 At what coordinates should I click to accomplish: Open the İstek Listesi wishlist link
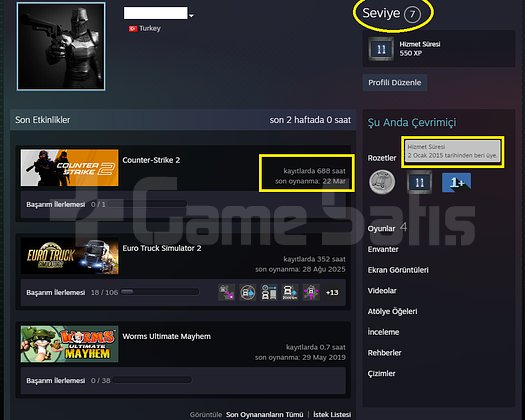(x=332, y=415)
